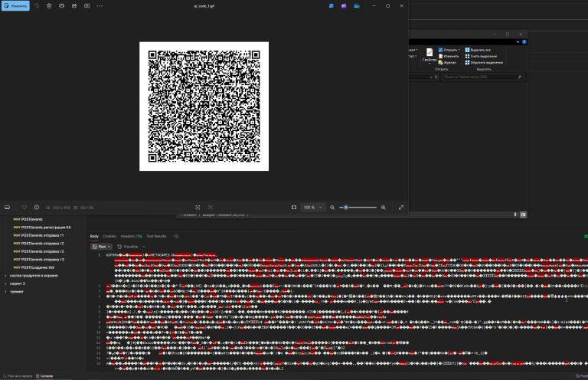This screenshot has width=588, height=380.
Task: Switch to the Cookies response tab
Action: click(109, 236)
